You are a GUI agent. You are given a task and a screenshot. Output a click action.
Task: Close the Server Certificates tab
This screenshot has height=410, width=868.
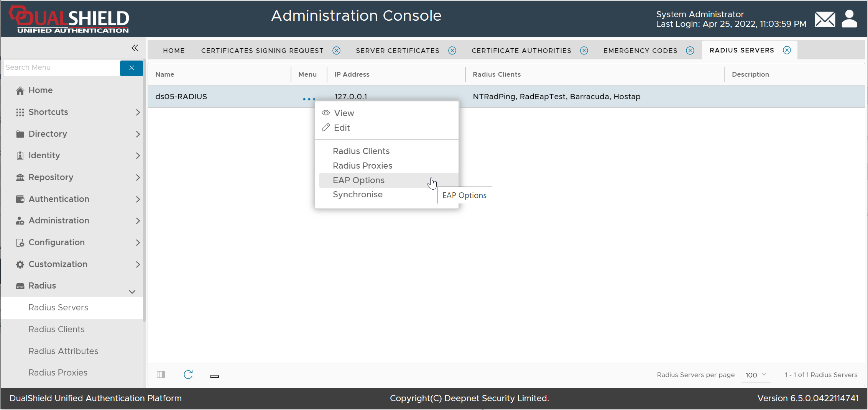pyautogui.click(x=452, y=51)
